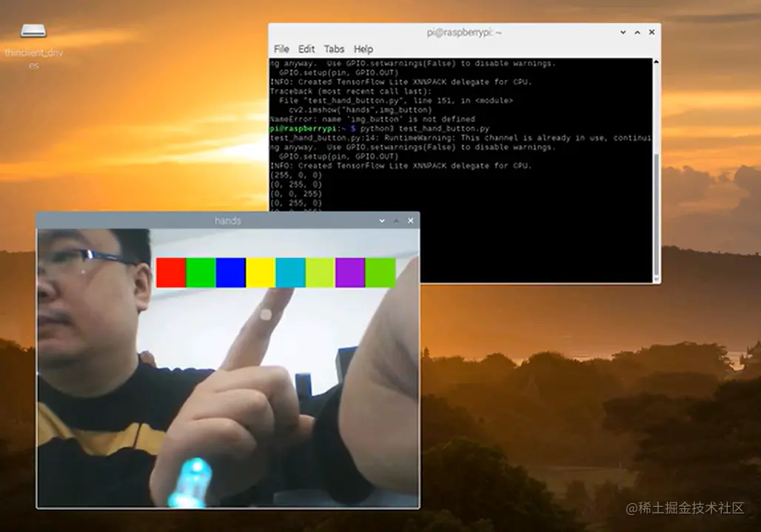Click the red color button in hands window

click(171, 272)
